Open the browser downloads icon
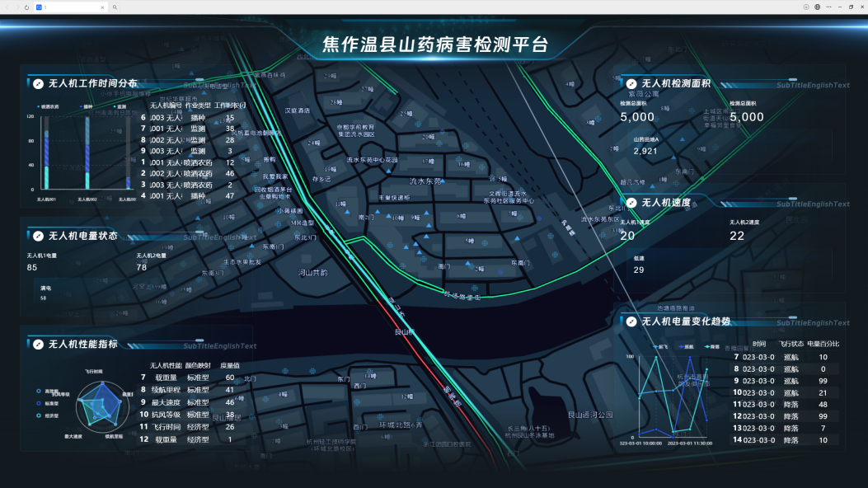868x488 pixels. (x=806, y=7)
